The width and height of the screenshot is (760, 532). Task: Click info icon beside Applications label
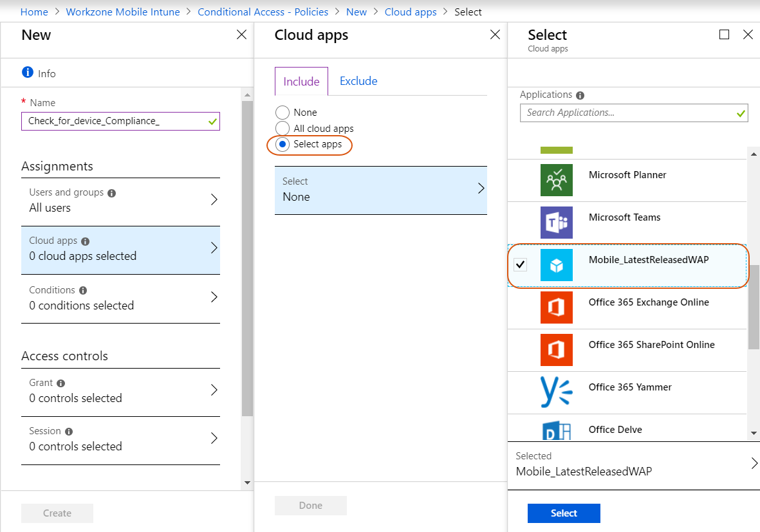(580, 95)
